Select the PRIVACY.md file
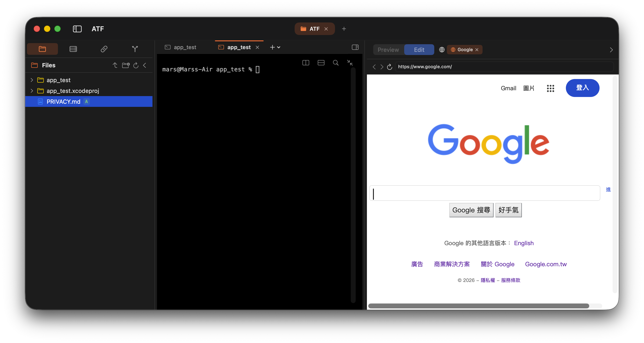Viewport: 644px width, 343px height. [x=89, y=101]
